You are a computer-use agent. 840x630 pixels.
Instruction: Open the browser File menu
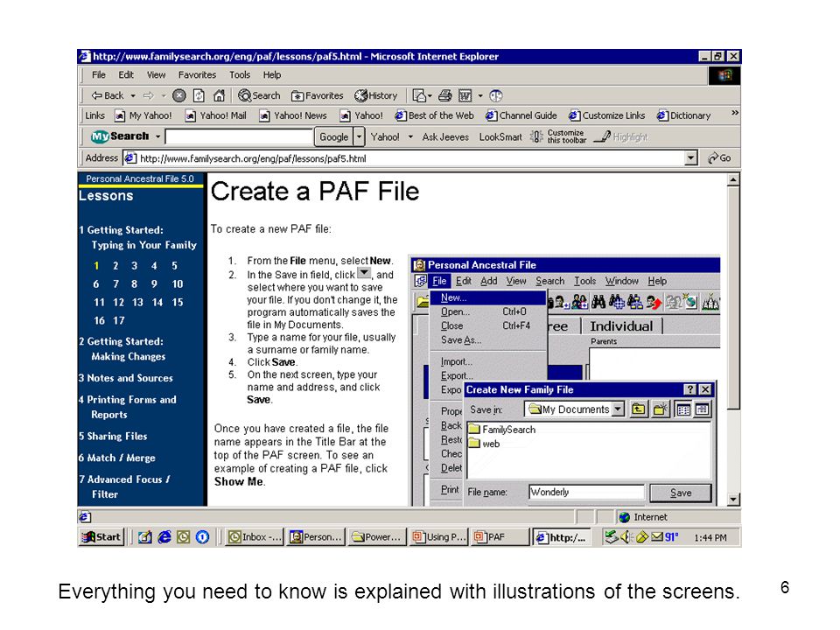(x=99, y=75)
